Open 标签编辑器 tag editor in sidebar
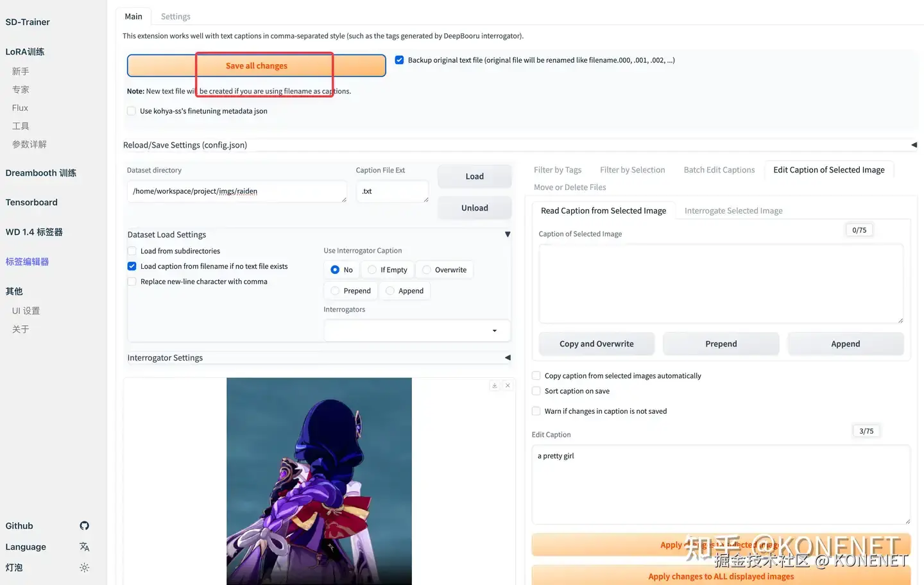This screenshot has width=924, height=585. click(x=27, y=262)
